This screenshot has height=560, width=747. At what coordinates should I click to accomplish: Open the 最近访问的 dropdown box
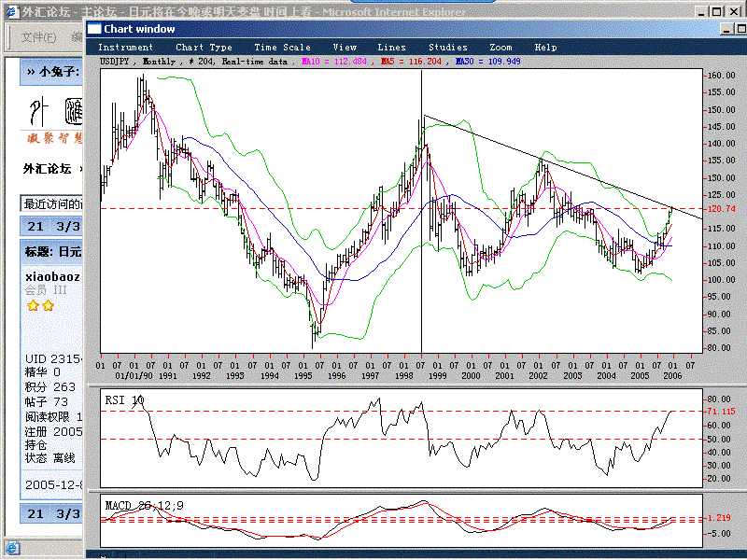click(51, 203)
